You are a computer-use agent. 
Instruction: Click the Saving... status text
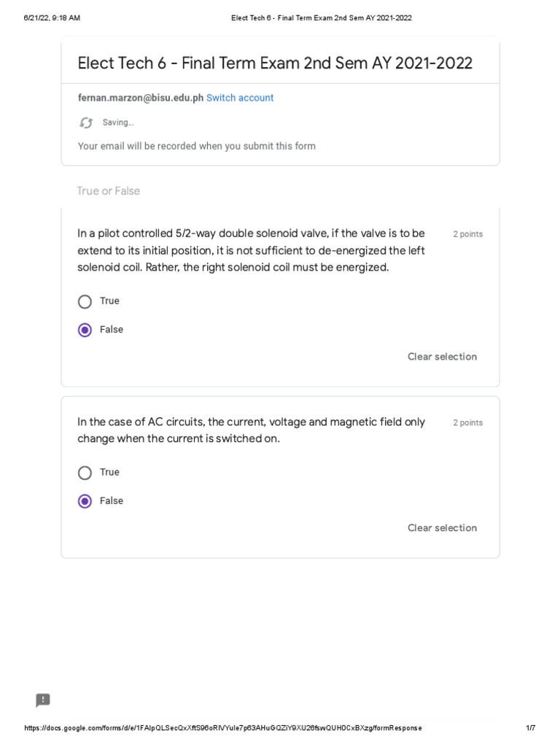(118, 123)
